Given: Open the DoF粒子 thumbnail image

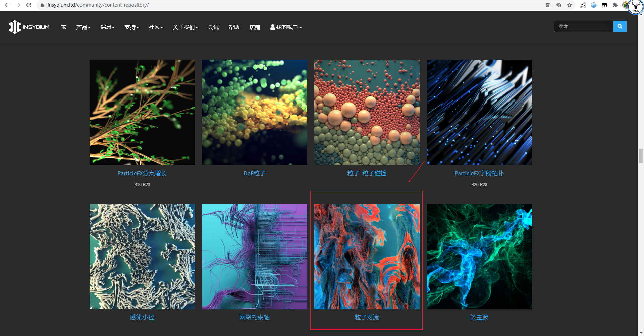Looking at the screenshot, I should (255, 112).
